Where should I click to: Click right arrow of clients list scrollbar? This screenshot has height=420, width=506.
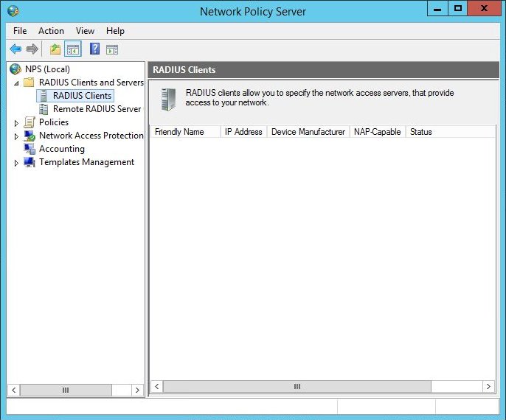(488, 386)
